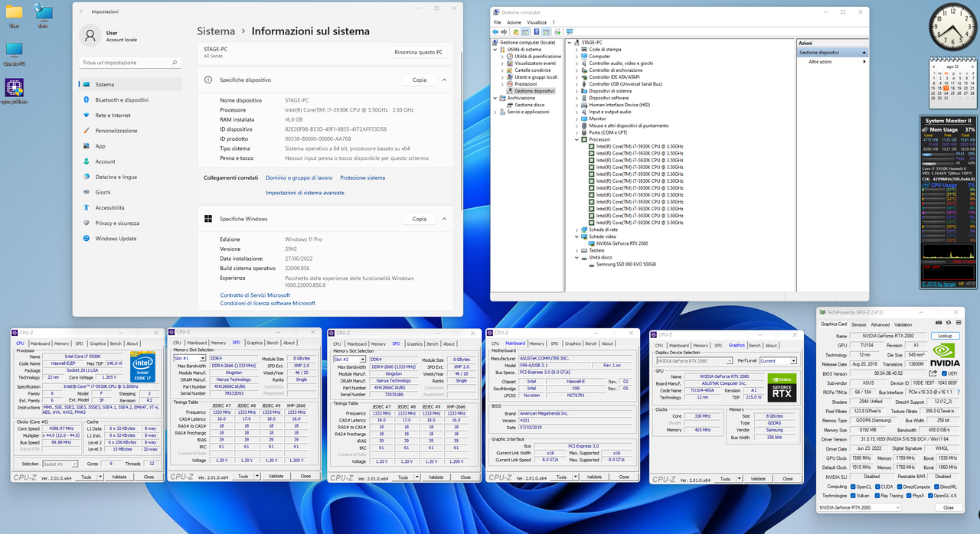
Task: Toggle the Vulkan checkbox in GPU-Z
Action: tap(853, 496)
